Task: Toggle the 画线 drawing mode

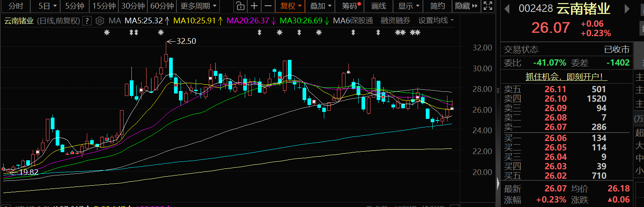Action: pyautogui.click(x=379, y=6)
